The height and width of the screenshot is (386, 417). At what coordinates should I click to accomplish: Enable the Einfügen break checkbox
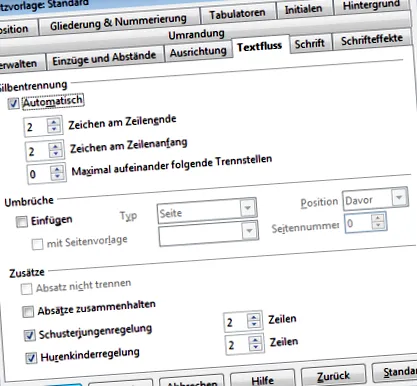point(22,222)
